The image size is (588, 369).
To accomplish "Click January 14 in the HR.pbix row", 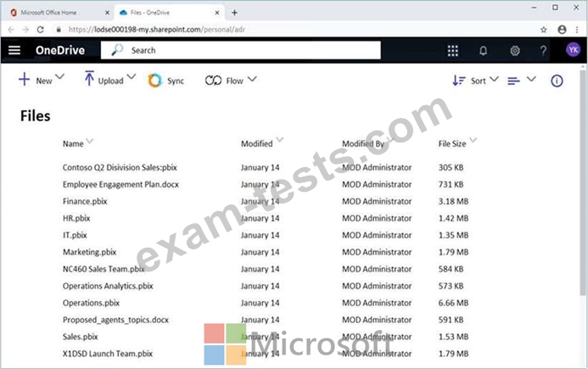I will click(x=260, y=218).
